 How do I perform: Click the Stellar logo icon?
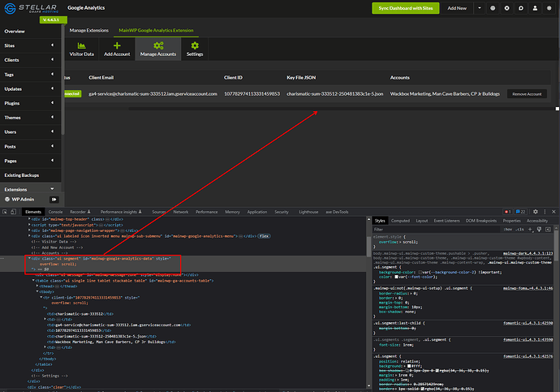(x=10, y=8)
